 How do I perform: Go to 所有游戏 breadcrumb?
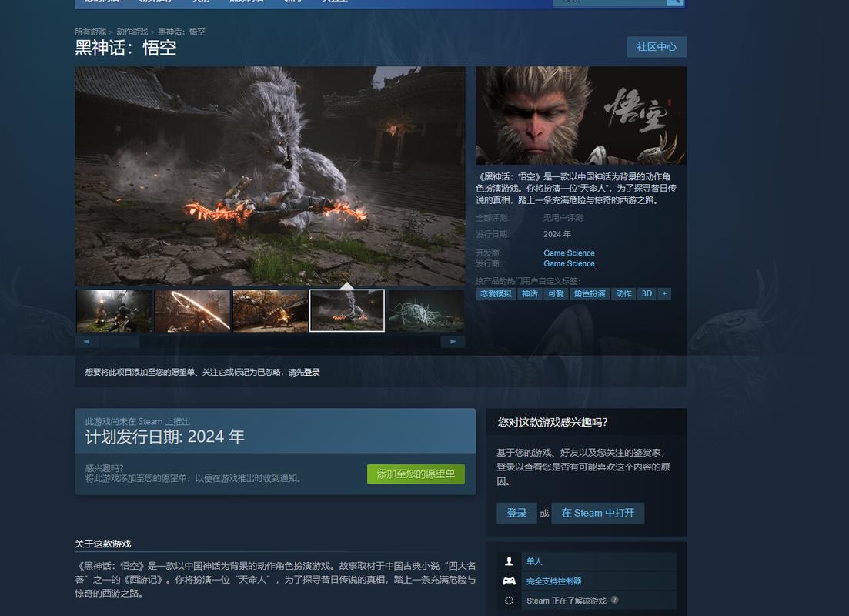click(90, 32)
